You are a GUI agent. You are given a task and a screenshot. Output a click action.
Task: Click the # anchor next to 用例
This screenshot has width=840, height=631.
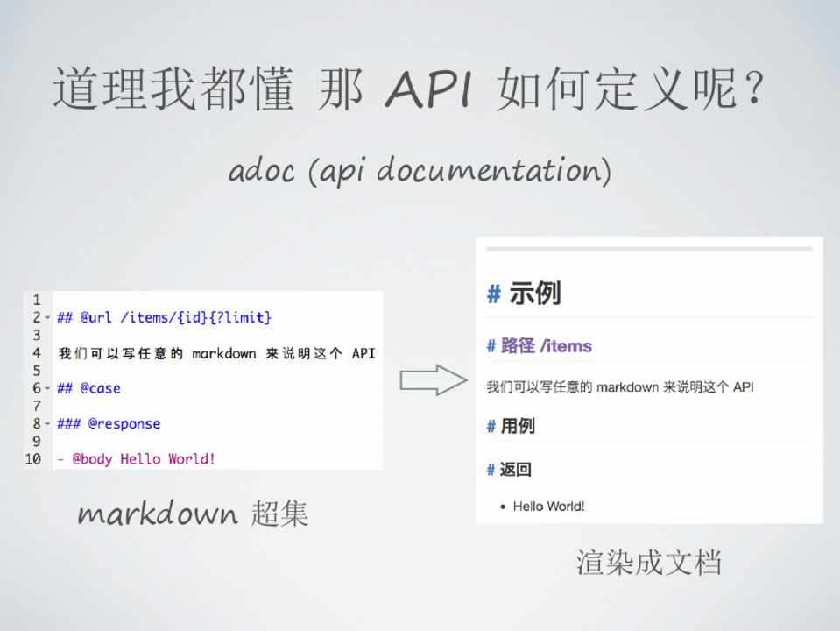click(x=491, y=427)
